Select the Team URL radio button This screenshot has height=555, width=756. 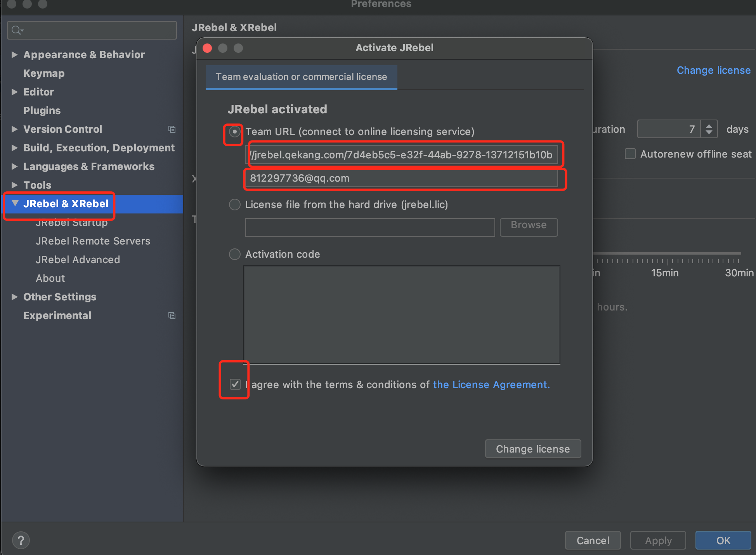[234, 132]
